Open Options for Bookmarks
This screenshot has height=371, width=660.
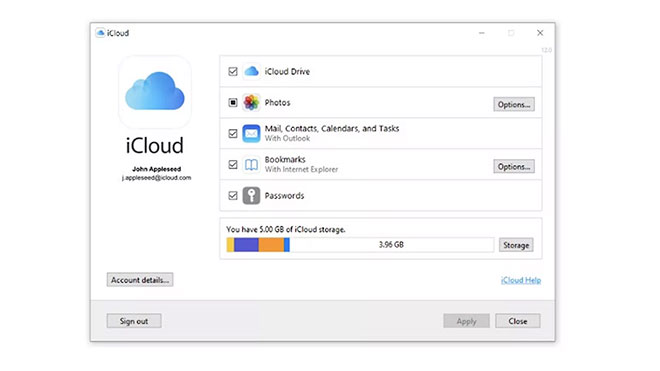pyautogui.click(x=514, y=166)
